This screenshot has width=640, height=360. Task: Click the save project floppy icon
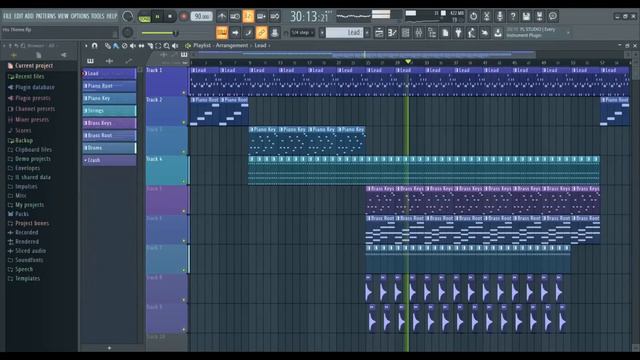coord(526,16)
